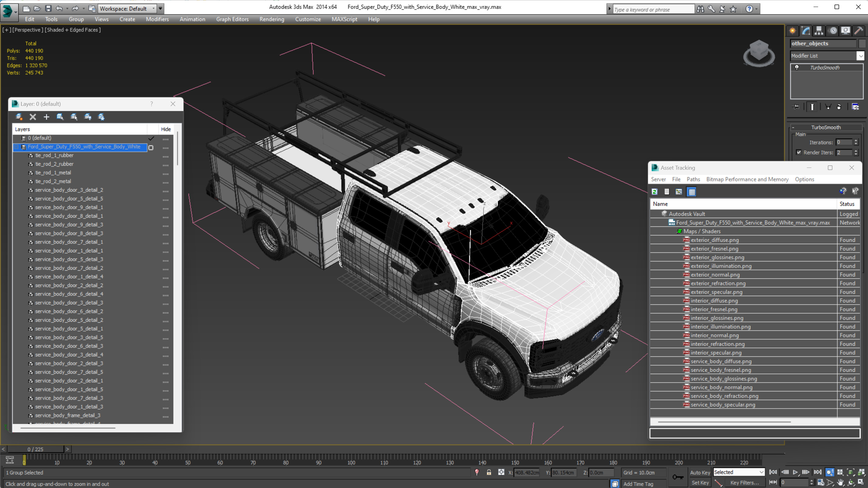Click the Refresh icon in Asset Tracking

click(655, 192)
